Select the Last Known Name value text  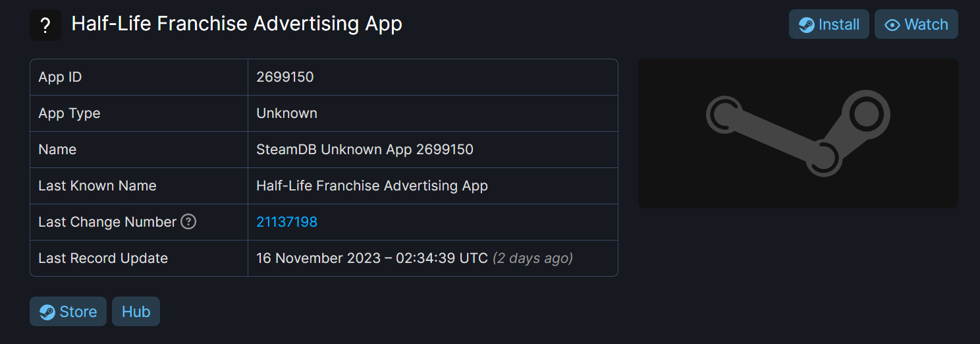tap(371, 186)
